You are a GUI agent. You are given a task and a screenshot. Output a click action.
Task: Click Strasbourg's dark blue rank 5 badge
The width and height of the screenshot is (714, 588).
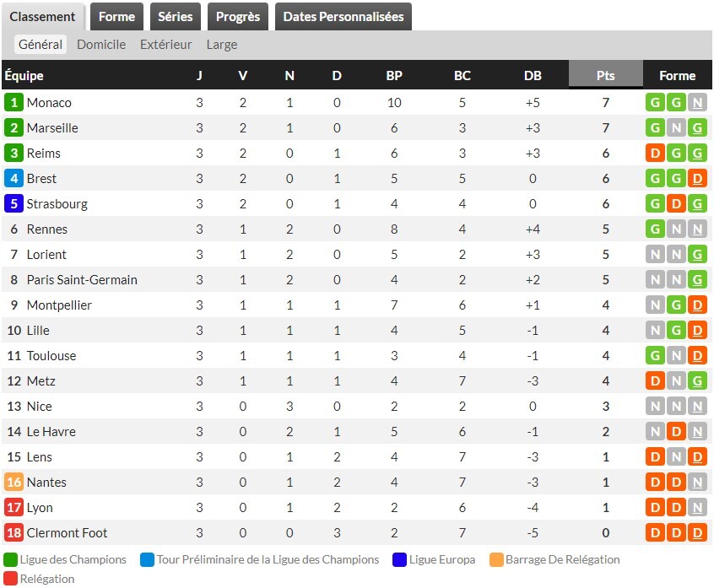tap(14, 204)
